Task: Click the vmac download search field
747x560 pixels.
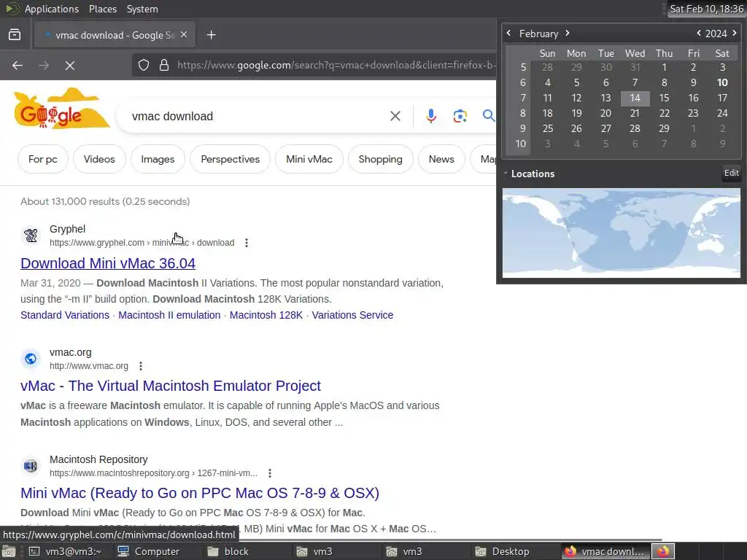Action: click(x=258, y=116)
